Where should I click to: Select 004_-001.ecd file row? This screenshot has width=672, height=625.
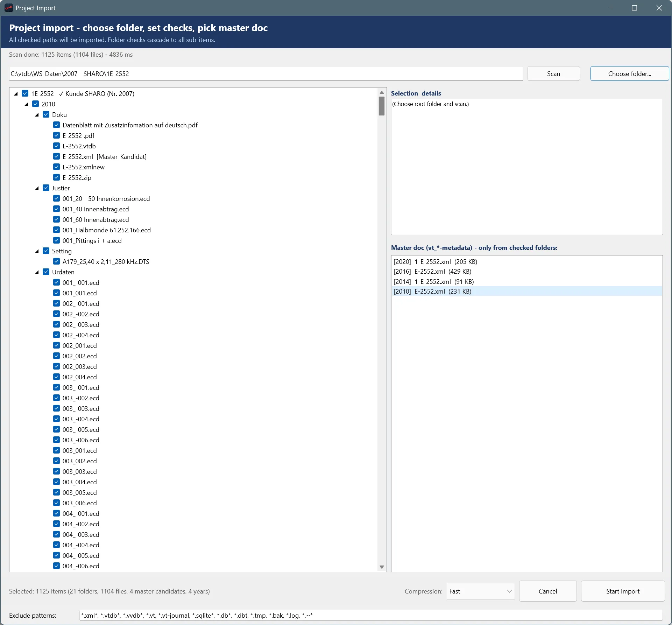point(81,513)
